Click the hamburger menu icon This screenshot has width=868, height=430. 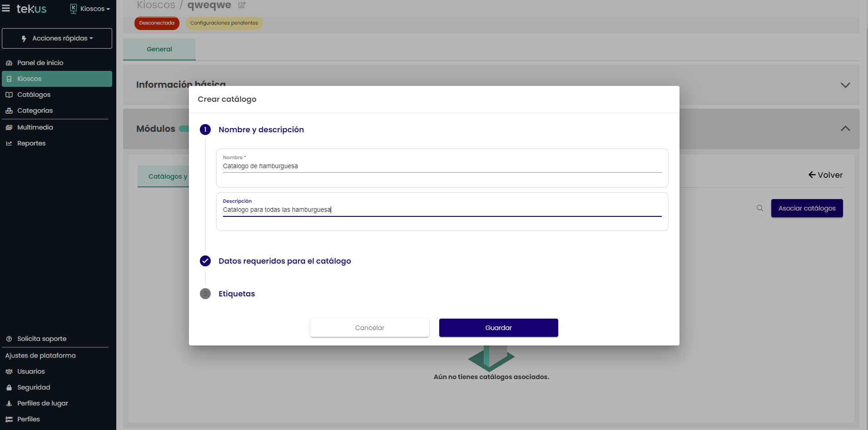point(6,9)
